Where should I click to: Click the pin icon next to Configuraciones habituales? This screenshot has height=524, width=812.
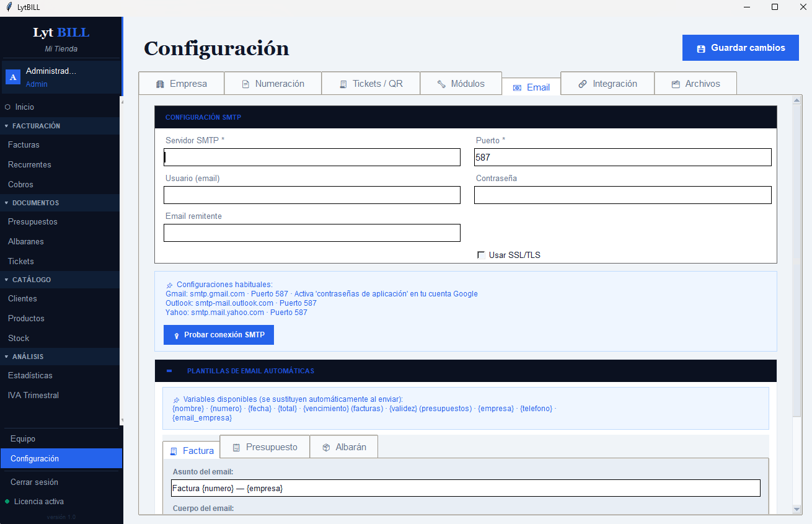[169, 285]
